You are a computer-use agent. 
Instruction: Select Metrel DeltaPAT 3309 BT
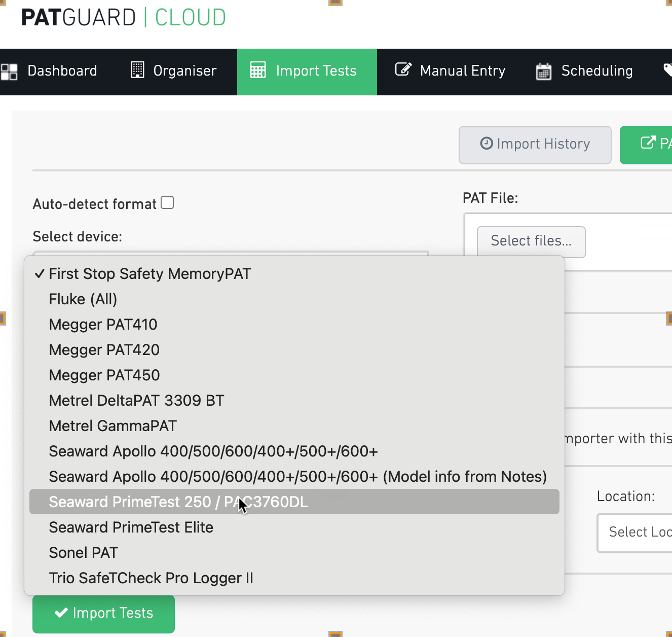coord(294,401)
